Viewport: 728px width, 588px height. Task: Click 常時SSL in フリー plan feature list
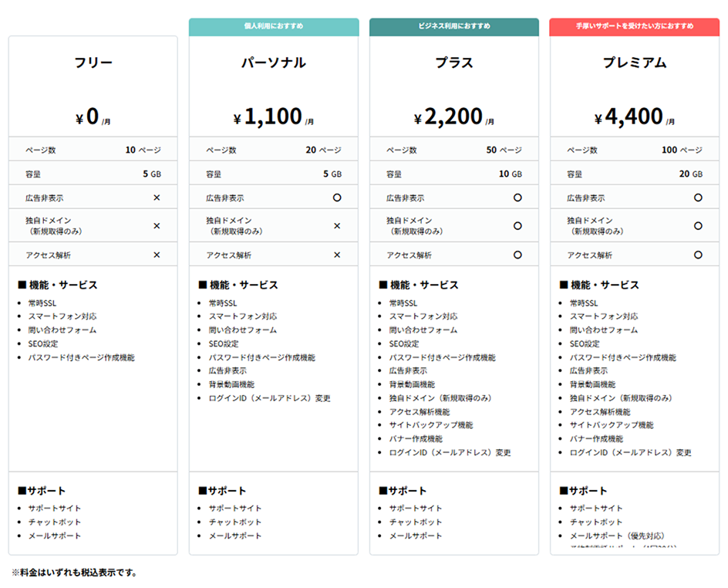click(x=42, y=302)
